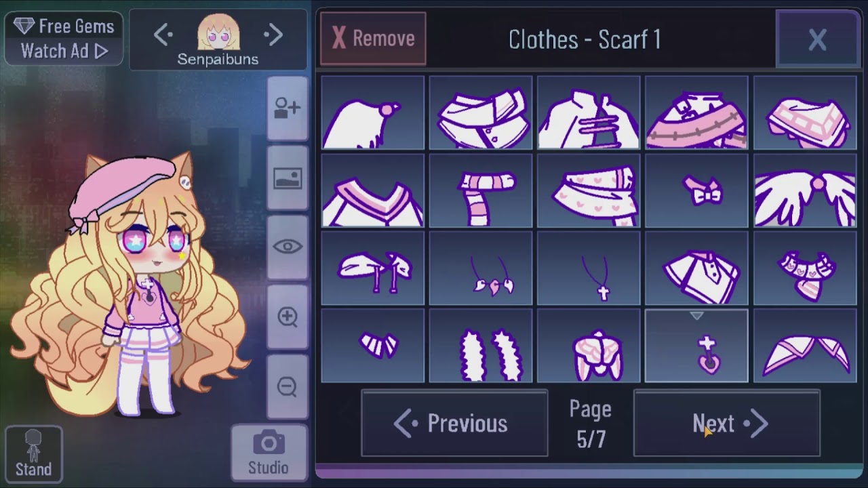The image size is (868, 488).
Task: Select the striped scarf item
Action: (481, 190)
